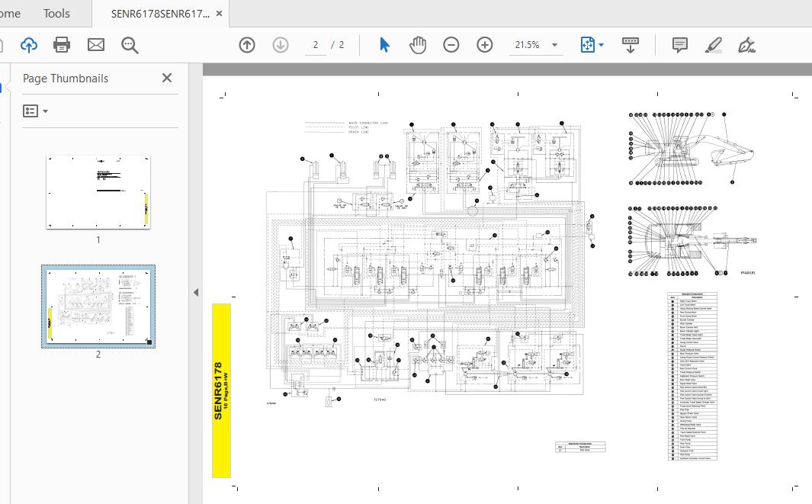
Task: Go to next page arrow
Action: point(281,45)
